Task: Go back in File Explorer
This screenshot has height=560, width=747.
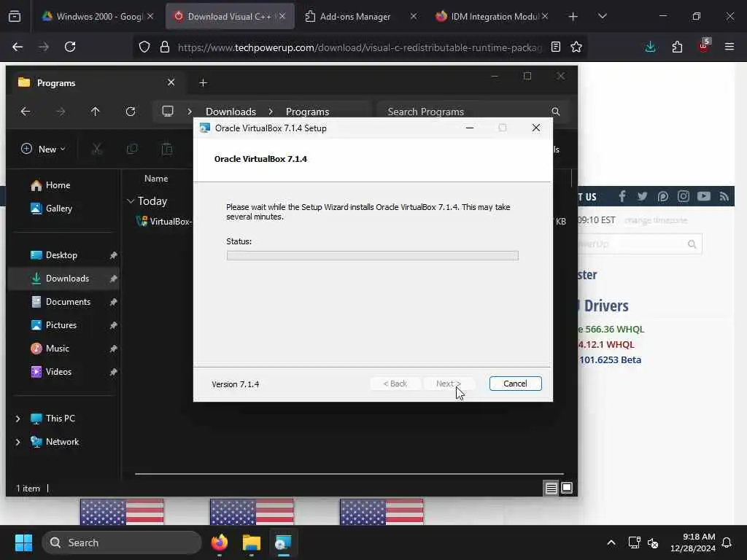Action: [26, 112]
